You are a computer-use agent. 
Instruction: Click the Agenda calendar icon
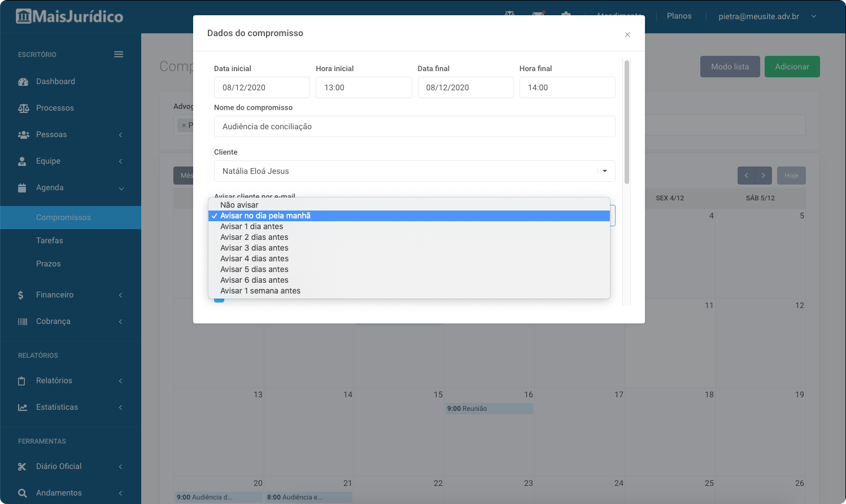(23, 188)
